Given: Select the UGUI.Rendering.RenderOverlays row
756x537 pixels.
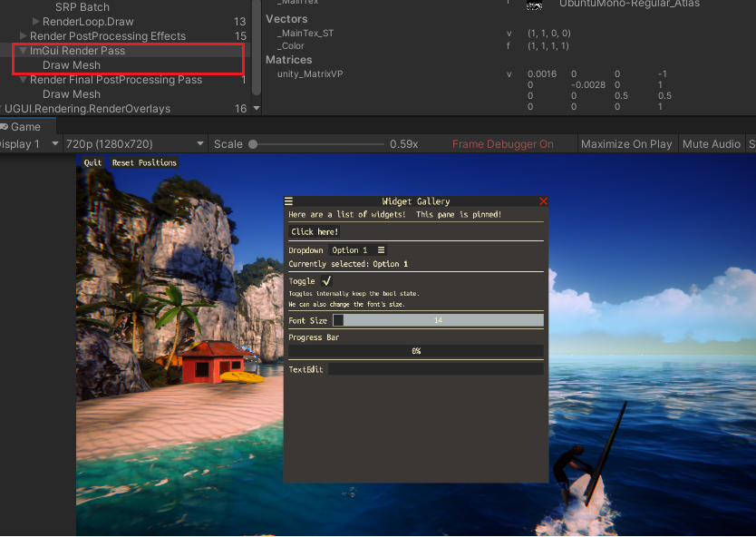Looking at the screenshot, I should coord(125,109).
